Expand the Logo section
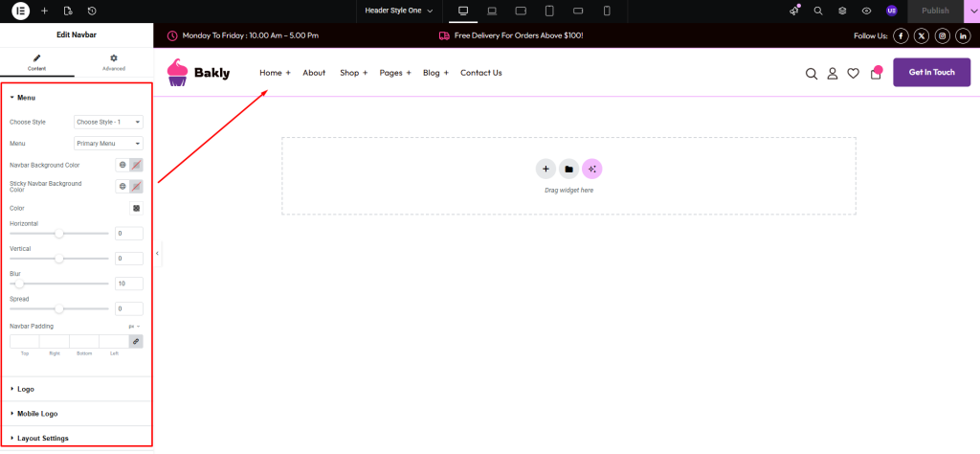Viewport: 980px width, 454px height. click(x=26, y=389)
